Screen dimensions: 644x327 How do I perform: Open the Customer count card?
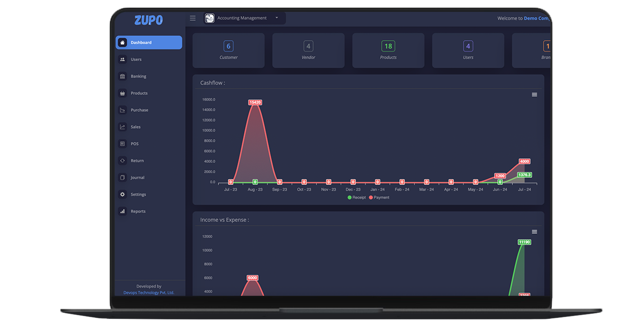pyautogui.click(x=229, y=51)
